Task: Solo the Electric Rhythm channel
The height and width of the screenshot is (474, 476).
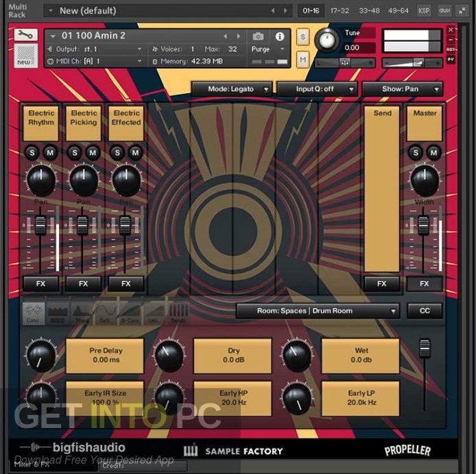Action: 32,152
